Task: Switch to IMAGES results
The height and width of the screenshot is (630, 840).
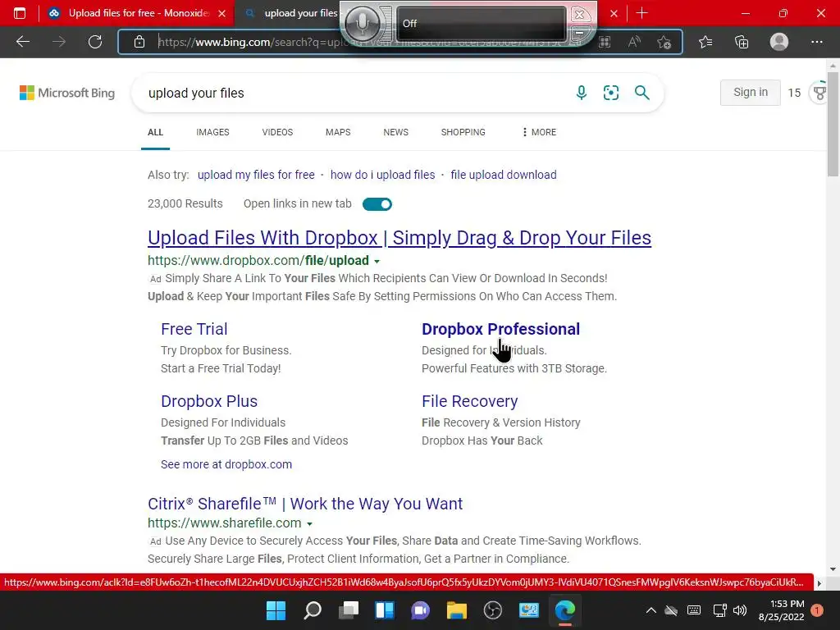Action: (212, 132)
